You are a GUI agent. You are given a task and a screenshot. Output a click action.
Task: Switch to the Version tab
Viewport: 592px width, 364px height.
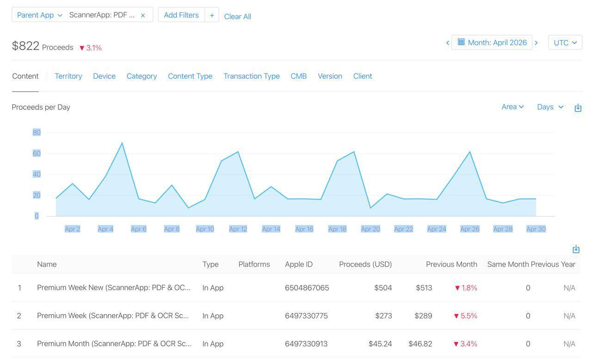[330, 76]
